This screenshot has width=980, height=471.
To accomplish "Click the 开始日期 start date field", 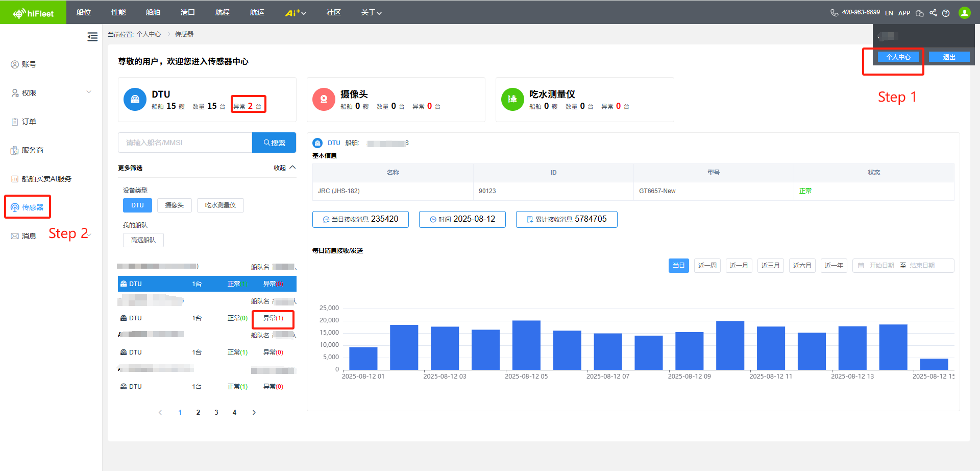I will tap(881, 266).
